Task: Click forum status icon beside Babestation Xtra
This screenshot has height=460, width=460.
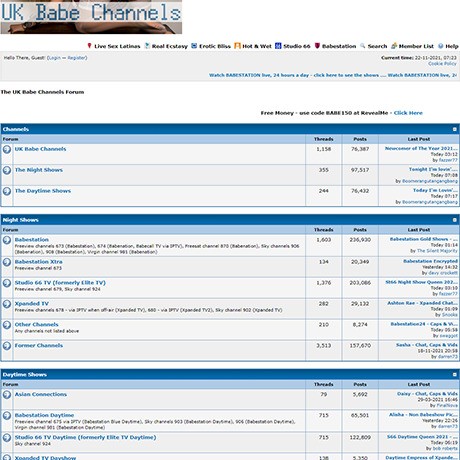Action: click(x=7, y=262)
